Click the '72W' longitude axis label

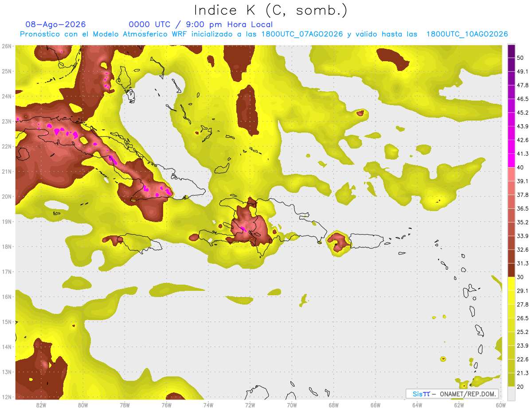point(250,405)
